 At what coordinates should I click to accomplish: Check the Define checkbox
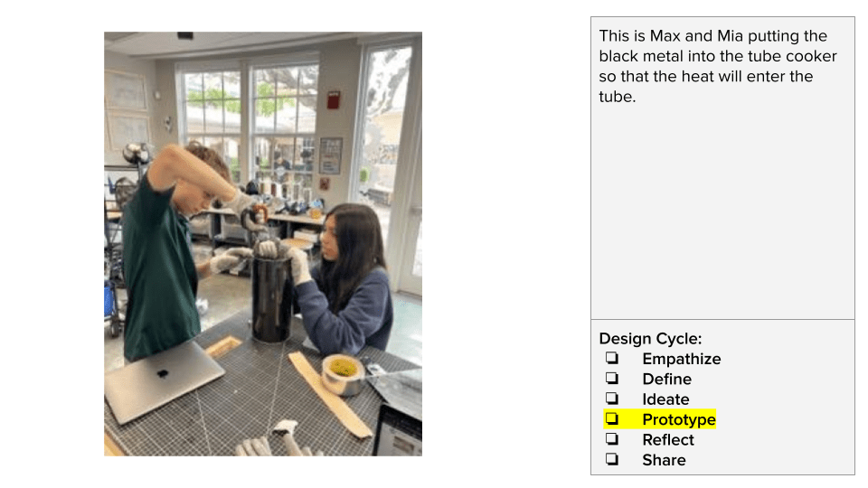(612, 379)
